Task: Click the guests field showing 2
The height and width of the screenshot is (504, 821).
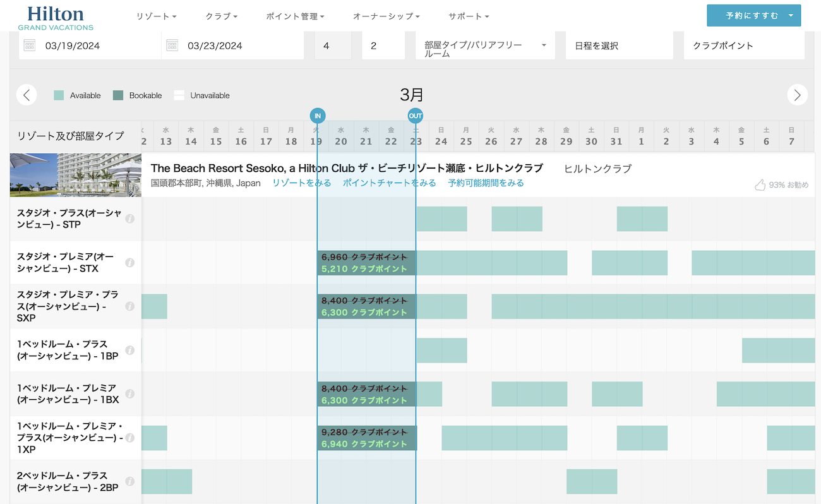Action: tap(383, 45)
